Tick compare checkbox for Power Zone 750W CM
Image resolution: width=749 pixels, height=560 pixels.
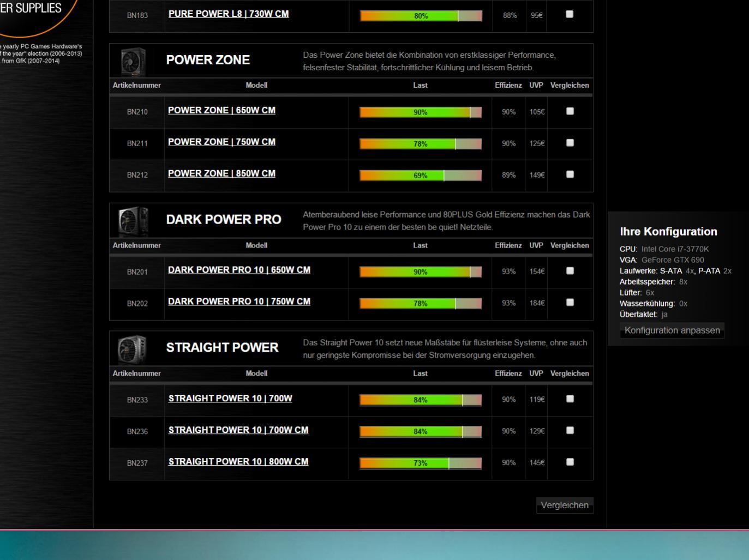click(x=570, y=142)
